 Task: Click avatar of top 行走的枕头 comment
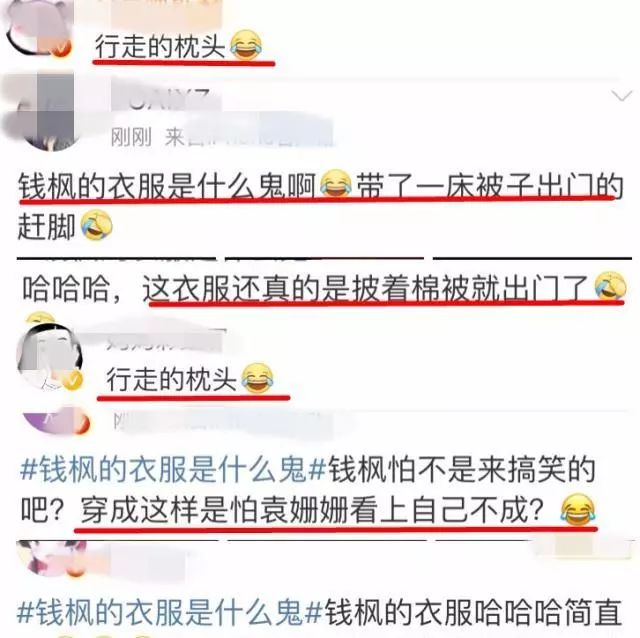(38, 27)
